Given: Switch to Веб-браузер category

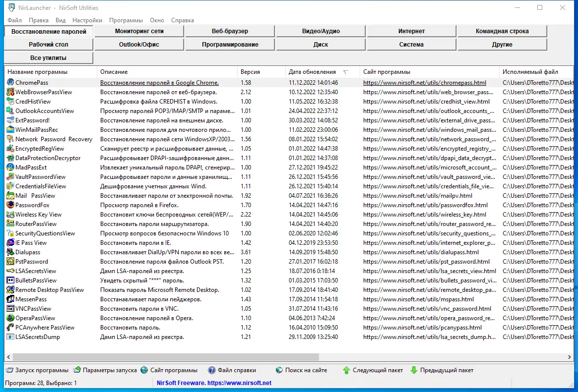Looking at the screenshot, I should click(x=230, y=31).
